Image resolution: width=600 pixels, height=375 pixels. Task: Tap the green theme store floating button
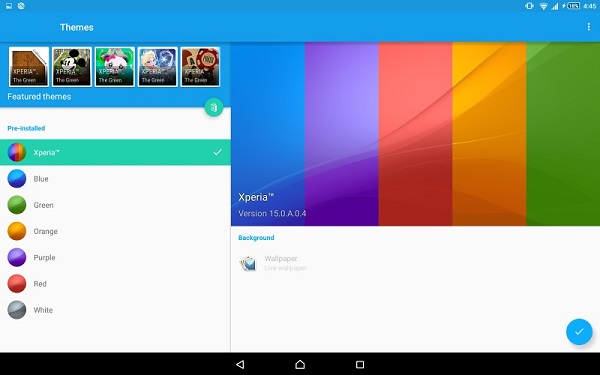[x=214, y=107]
